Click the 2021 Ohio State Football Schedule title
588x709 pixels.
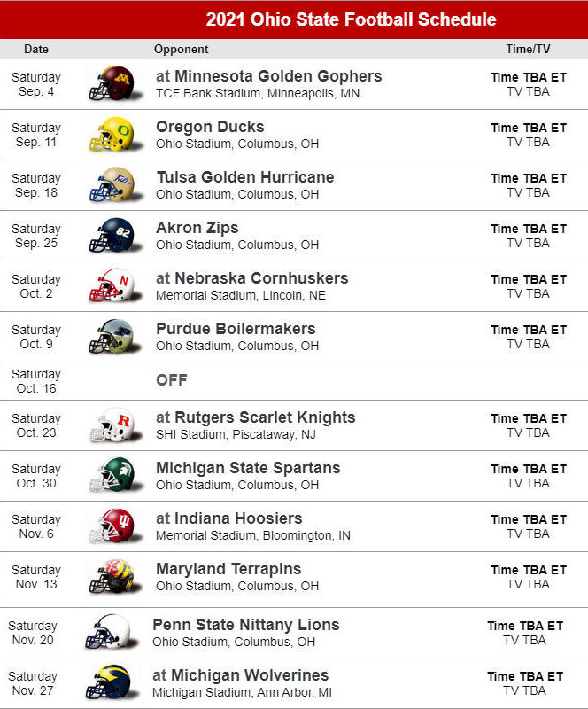(x=351, y=19)
